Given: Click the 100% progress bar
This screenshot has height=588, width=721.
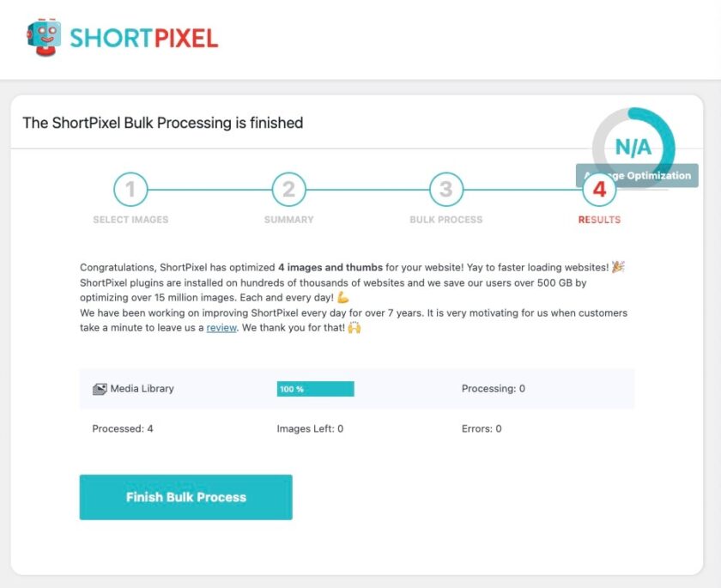Looking at the screenshot, I should point(314,388).
